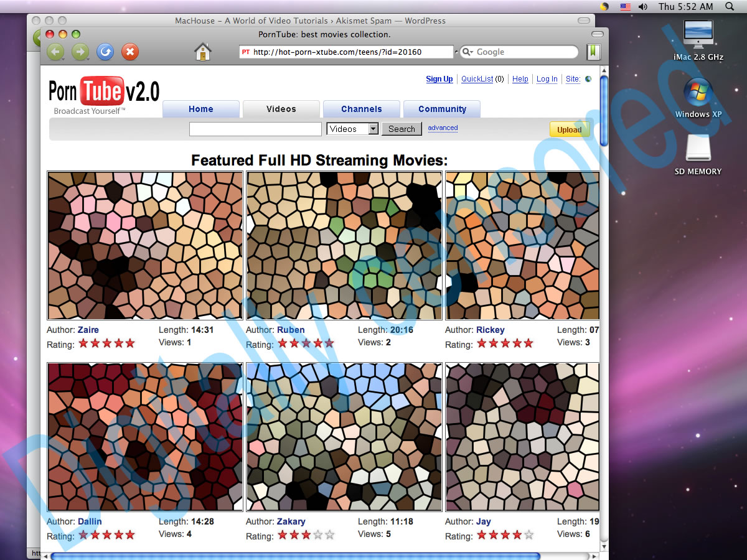Open the green bookmarks icon in toolbar
The width and height of the screenshot is (747, 560).
click(x=594, y=52)
